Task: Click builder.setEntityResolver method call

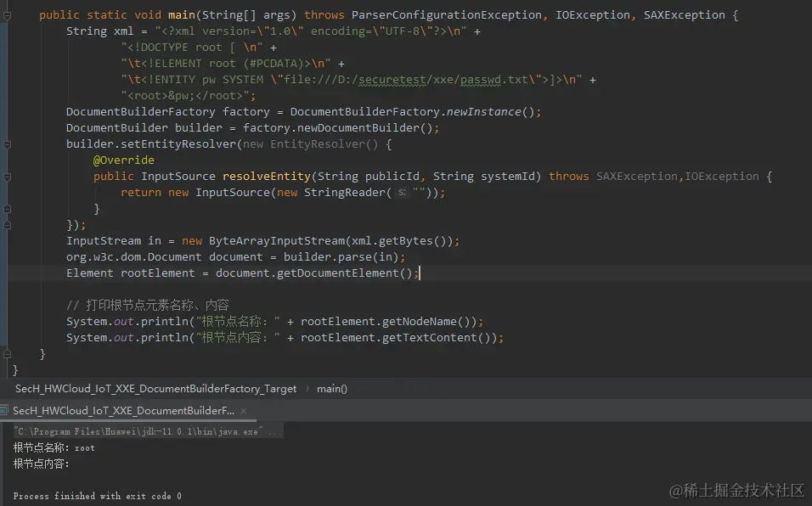Action: (x=151, y=143)
